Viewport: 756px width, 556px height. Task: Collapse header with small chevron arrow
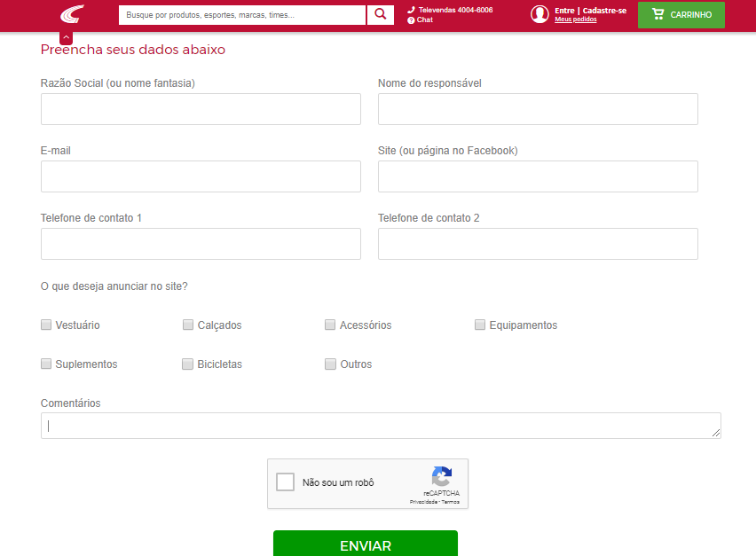[x=67, y=38]
